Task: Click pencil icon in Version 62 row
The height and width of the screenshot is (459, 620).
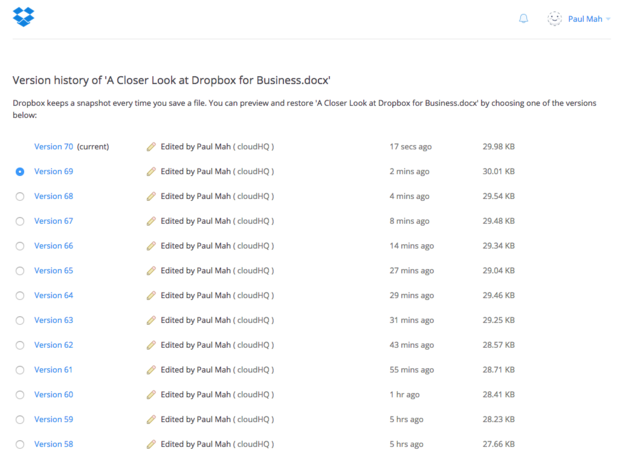Action: [151, 345]
